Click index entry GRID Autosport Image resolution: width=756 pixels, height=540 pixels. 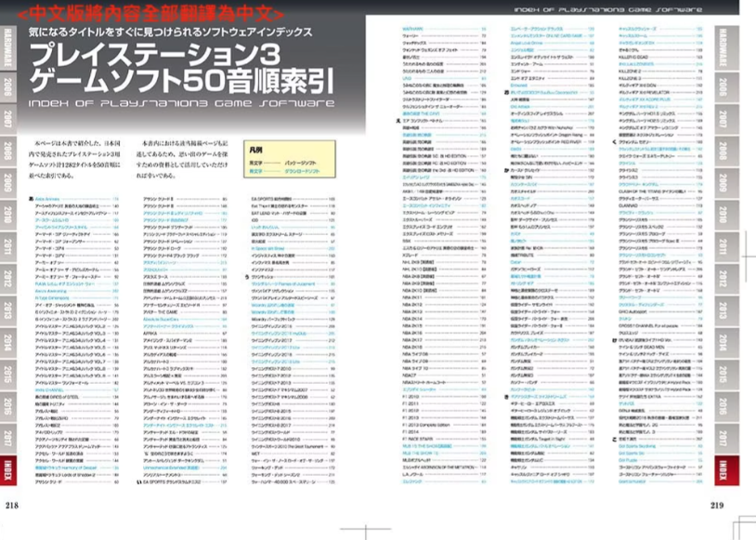pyautogui.click(x=632, y=311)
